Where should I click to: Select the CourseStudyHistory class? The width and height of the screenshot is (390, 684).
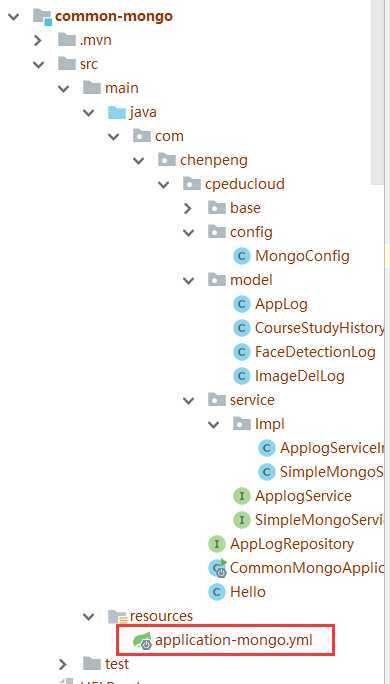click(x=309, y=328)
